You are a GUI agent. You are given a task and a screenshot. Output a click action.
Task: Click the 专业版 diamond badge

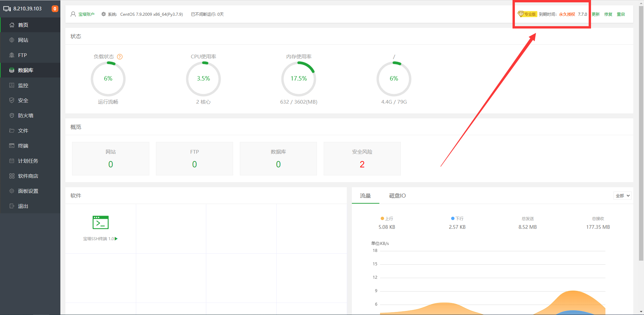coord(527,14)
